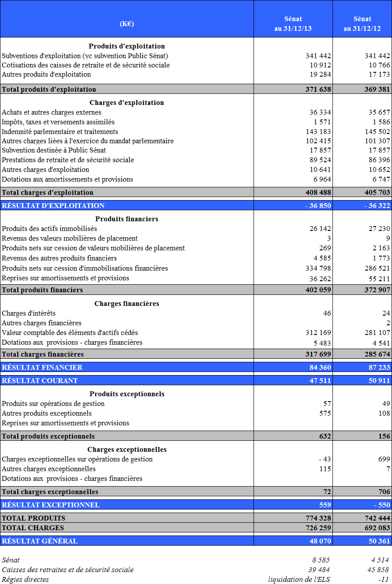Viewport: 392px width, 584px height.
Task: Click the "Sénat au 31/12/12" column header
Action: click(362, 24)
